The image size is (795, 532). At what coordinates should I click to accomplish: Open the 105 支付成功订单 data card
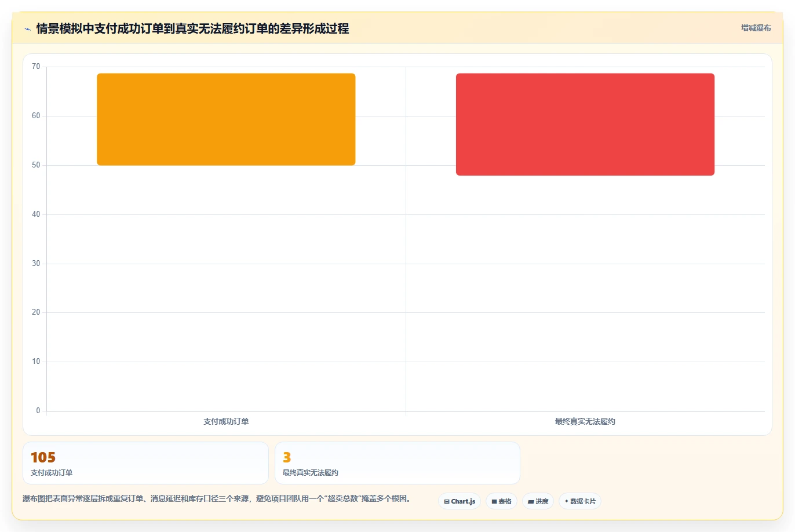tap(145, 463)
